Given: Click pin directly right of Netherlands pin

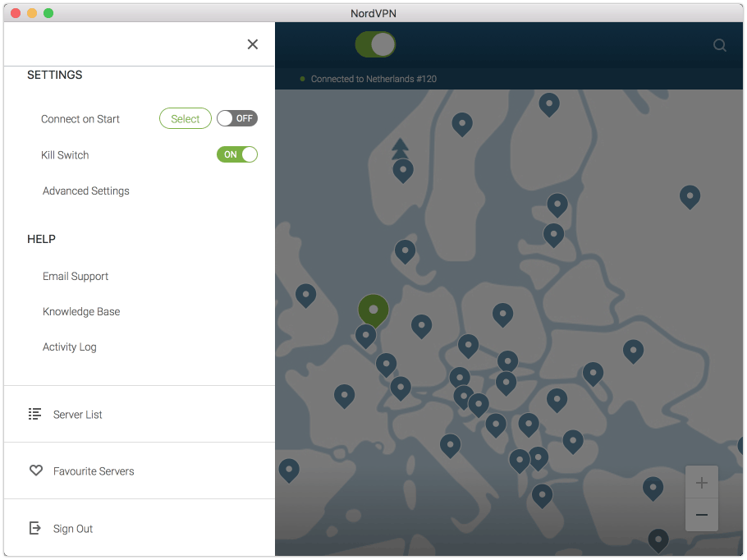Looking at the screenshot, I should pos(422,326).
